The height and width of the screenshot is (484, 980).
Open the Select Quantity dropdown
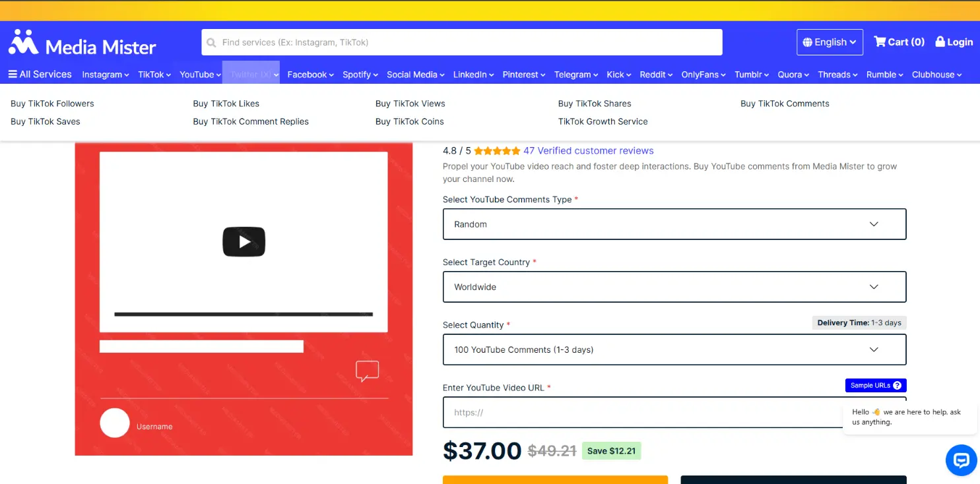click(x=674, y=349)
